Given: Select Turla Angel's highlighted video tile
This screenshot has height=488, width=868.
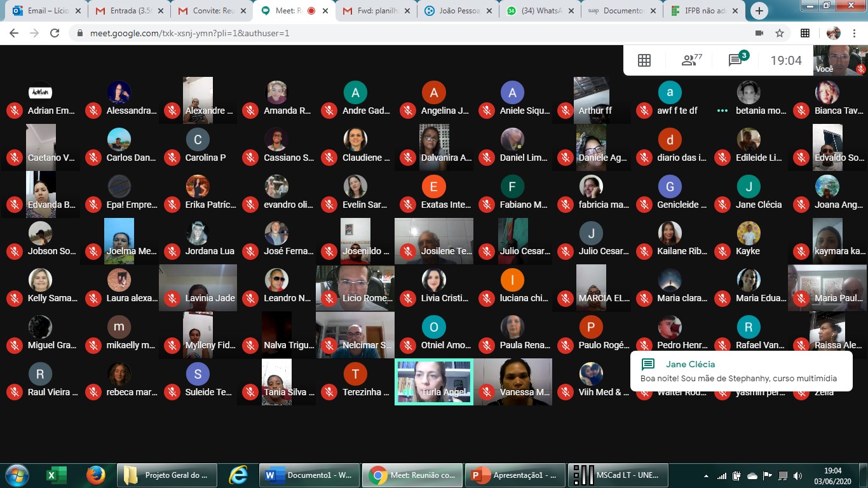Looking at the screenshot, I should pos(434,382).
